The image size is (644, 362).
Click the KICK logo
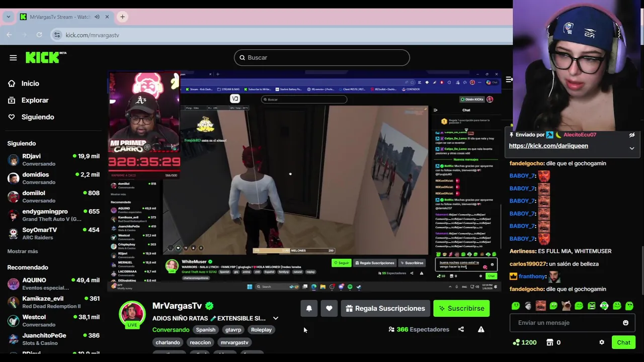pyautogui.click(x=45, y=57)
